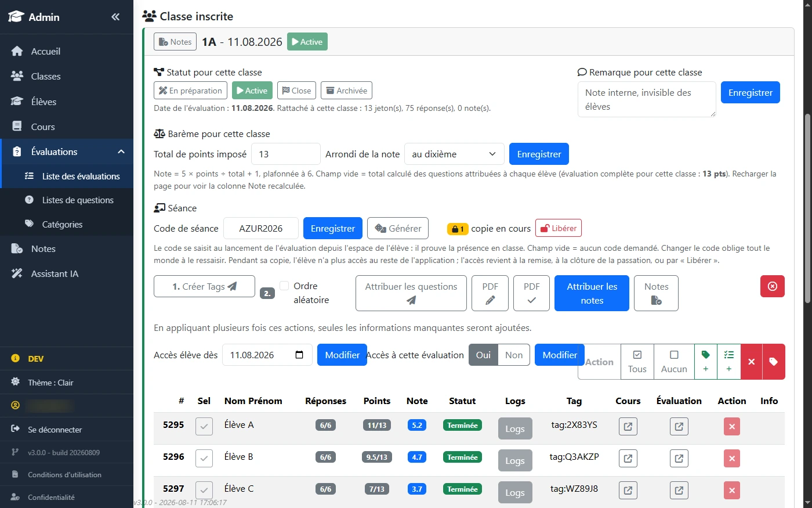This screenshot has height=508, width=812.
Task: Open the Arrondi de la note dropdown
Action: (x=454, y=154)
